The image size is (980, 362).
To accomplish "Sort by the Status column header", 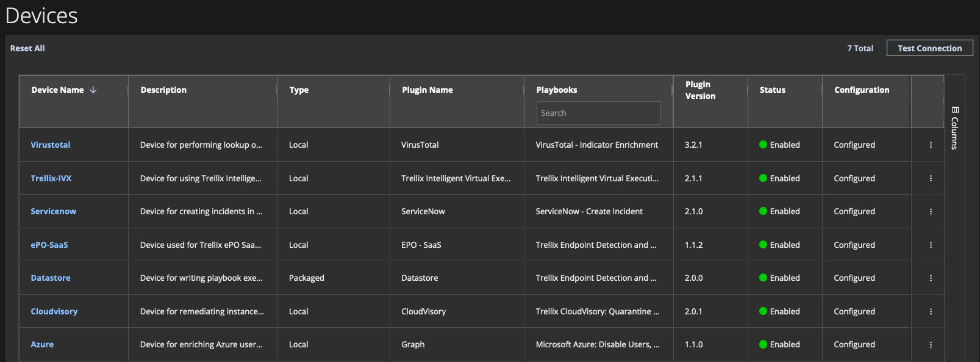I will [773, 90].
